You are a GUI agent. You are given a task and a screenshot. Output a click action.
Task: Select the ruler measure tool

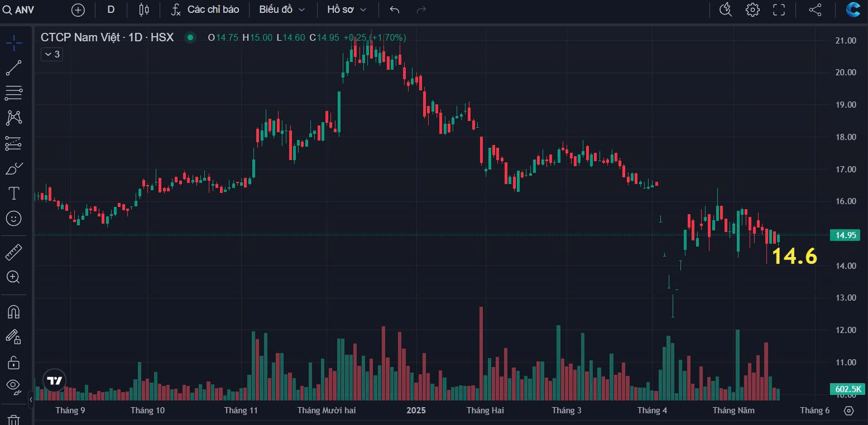pos(13,253)
